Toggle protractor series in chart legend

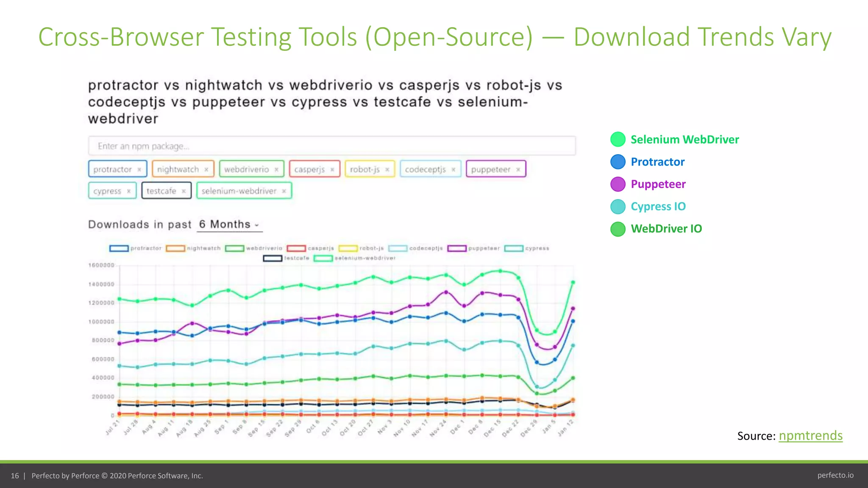136,248
